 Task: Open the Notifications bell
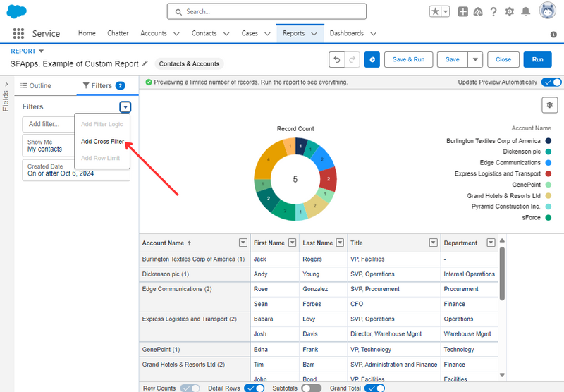tap(525, 11)
